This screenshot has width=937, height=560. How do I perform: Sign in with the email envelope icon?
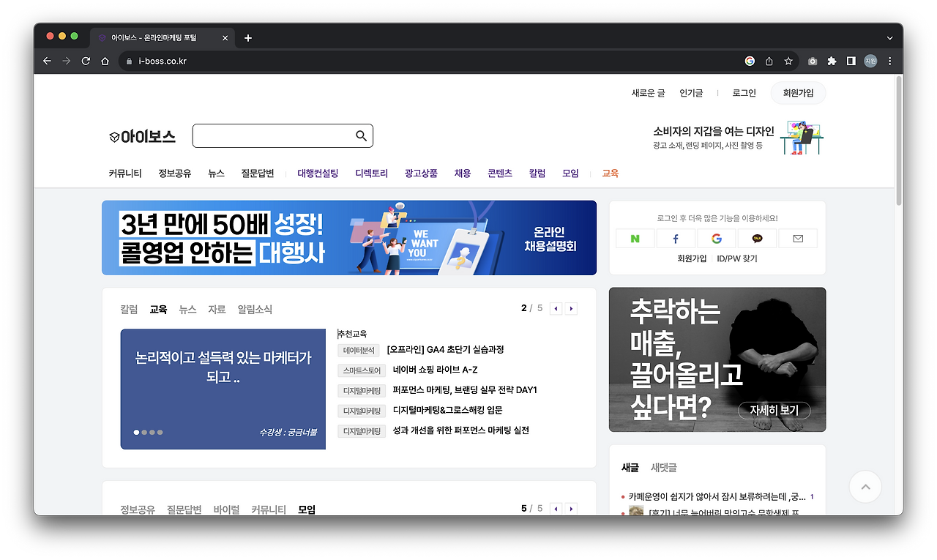(x=797, y=238)
